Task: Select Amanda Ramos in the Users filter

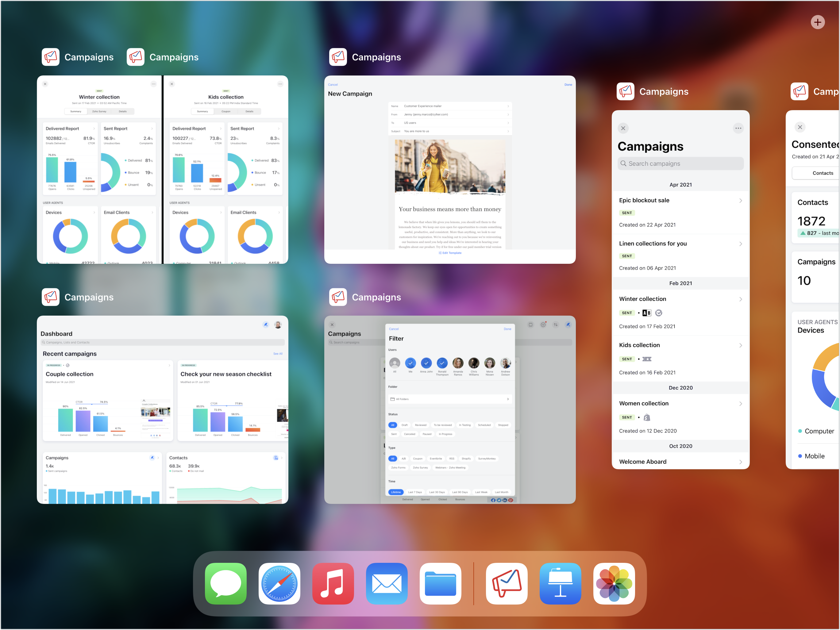Action: 458,363
